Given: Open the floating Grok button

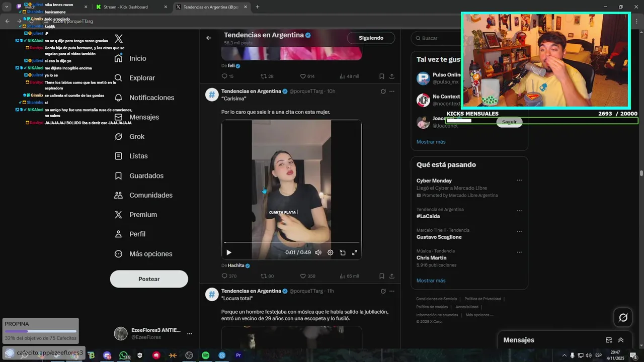Looking at the screenshot, I should click(x=623, y=317).
